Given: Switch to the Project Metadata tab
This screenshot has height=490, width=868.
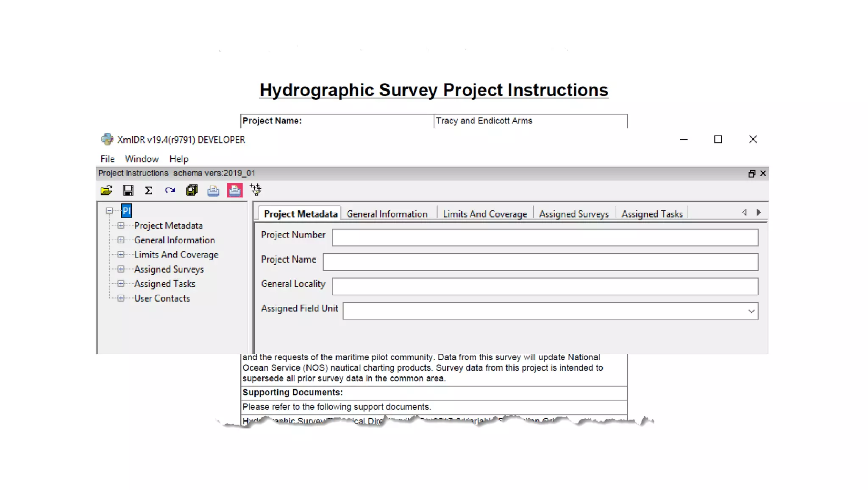Looking at the screenshot, I should click(x=300, y=214).
